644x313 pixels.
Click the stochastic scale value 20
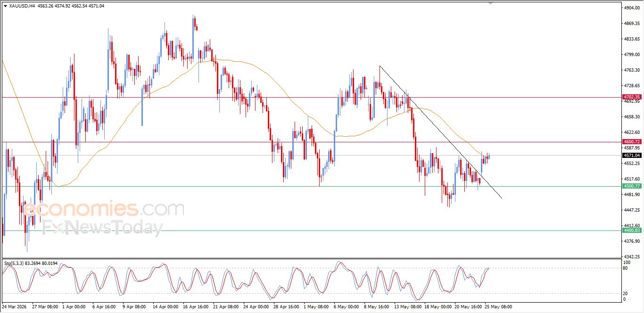pyautogui.click(x=626, y=294)
